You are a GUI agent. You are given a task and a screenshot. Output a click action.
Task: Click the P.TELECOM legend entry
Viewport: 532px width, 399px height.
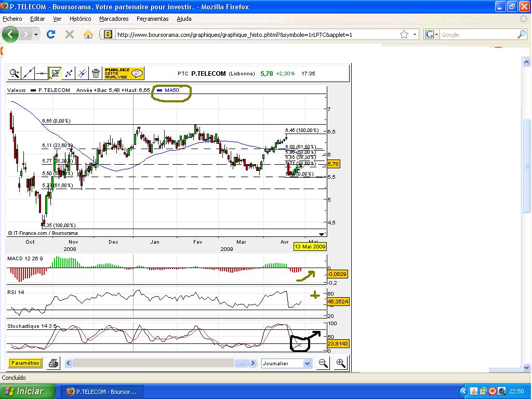tap(50, 90)
